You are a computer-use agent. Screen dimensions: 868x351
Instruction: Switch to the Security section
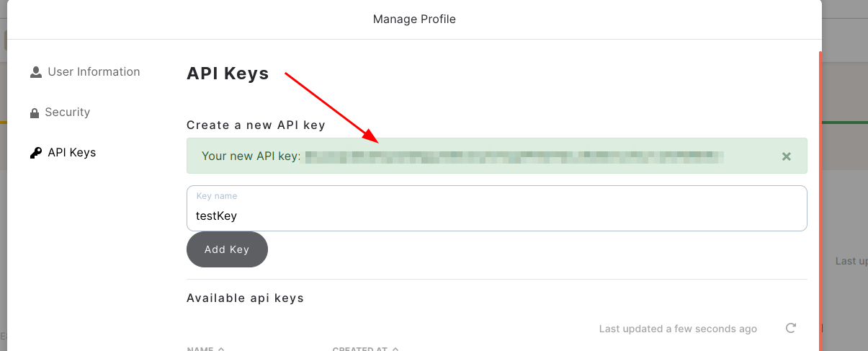pos(67,112)
